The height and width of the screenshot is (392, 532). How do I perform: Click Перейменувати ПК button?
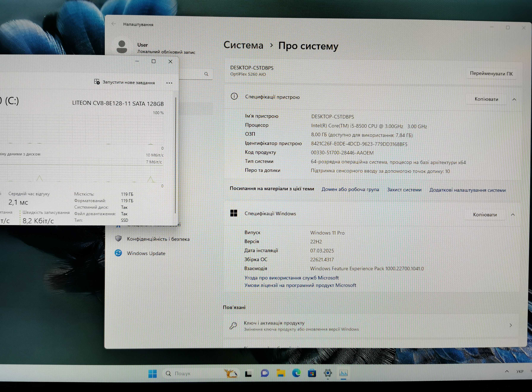click(x=491, y=74)
